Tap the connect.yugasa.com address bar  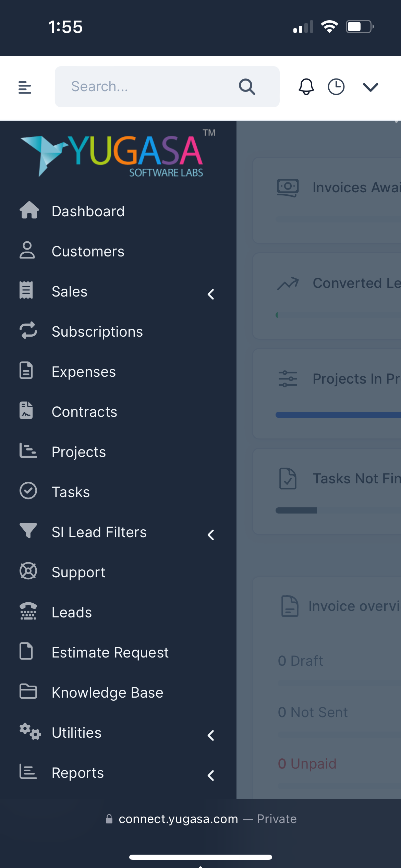point(200,819)
